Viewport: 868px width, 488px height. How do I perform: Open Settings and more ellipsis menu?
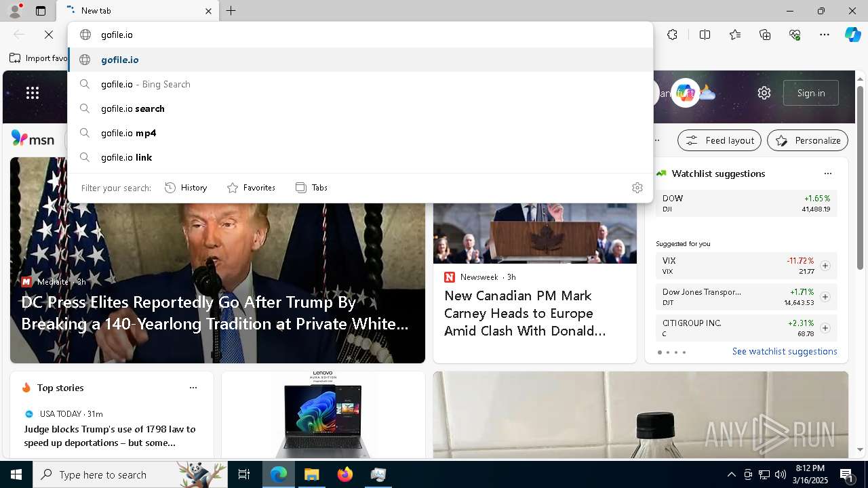(x=825, y=35)
